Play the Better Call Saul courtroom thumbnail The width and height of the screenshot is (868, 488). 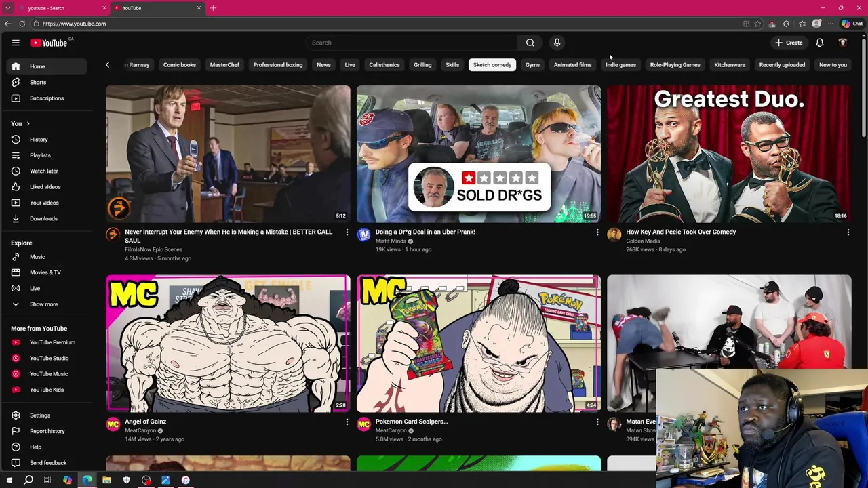click(x=228, y=154)
